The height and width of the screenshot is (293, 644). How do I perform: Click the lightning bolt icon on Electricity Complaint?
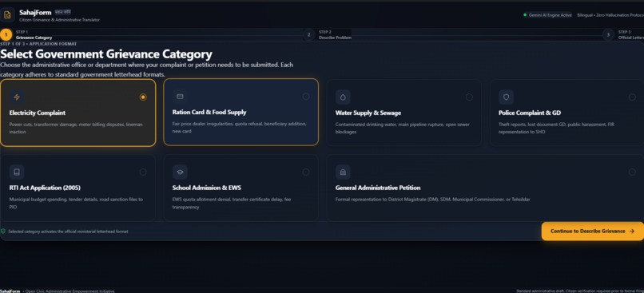[17, 97]
